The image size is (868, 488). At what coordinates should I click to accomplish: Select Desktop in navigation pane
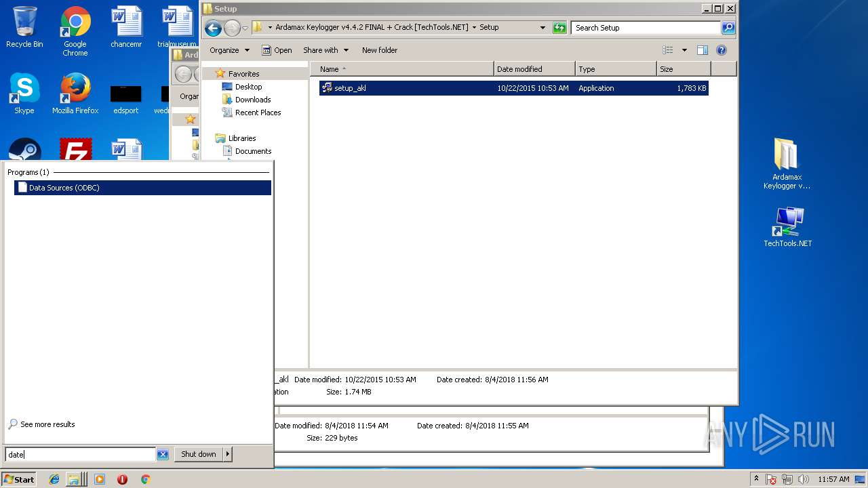[248, 87]
